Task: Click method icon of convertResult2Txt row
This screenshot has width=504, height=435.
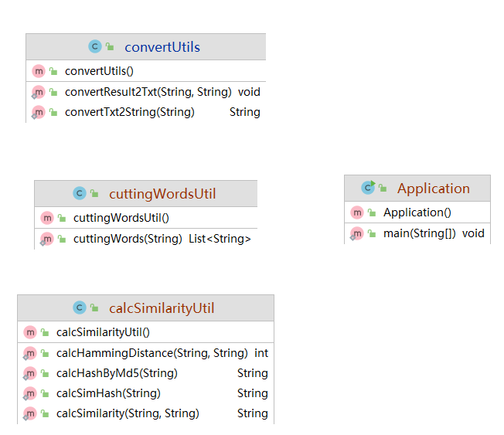Action: point(39,92)
